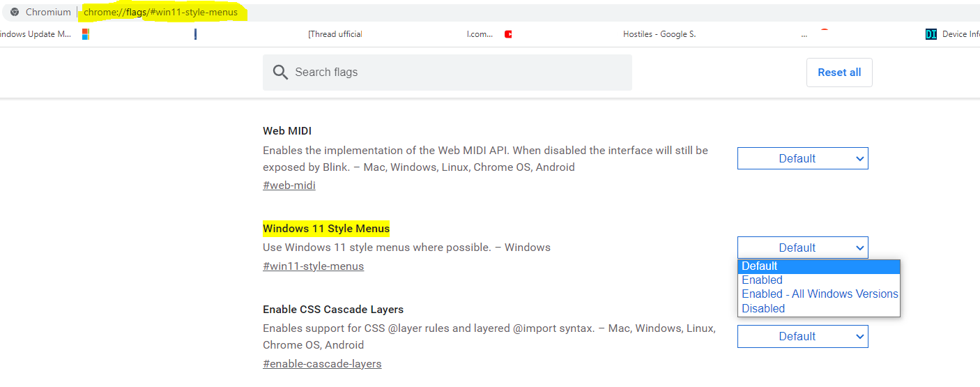
Task: Click the Search flags input field
Action: 447,73
